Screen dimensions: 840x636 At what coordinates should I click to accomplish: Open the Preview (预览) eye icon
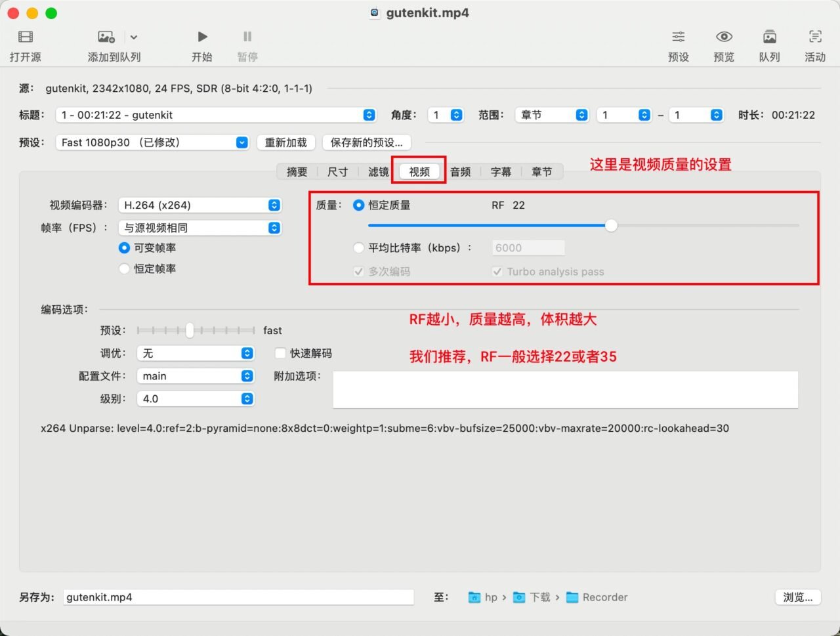tap(724, 37)
